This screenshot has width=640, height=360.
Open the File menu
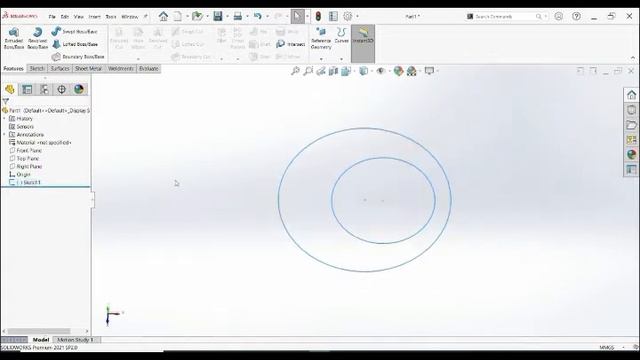(52, 17)
